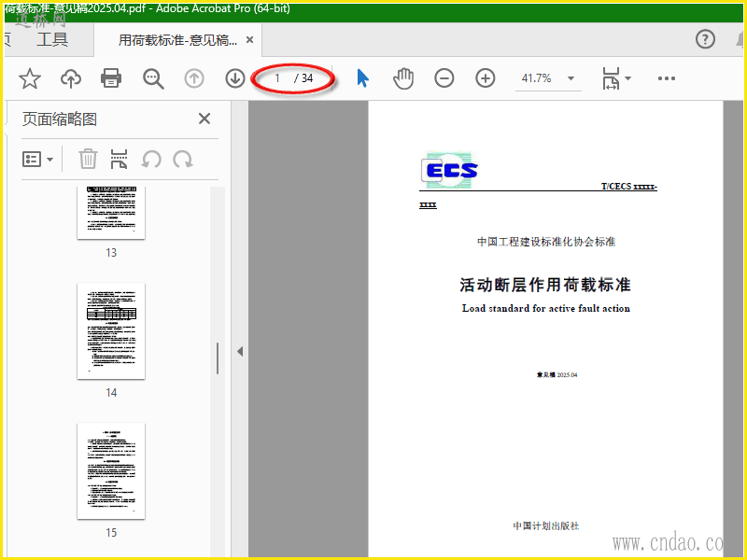Click the current page number field

(276, 78)
